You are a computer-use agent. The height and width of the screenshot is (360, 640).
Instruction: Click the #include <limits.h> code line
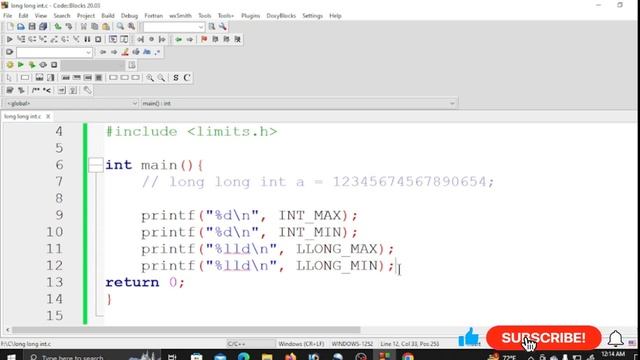coord(191,131)
